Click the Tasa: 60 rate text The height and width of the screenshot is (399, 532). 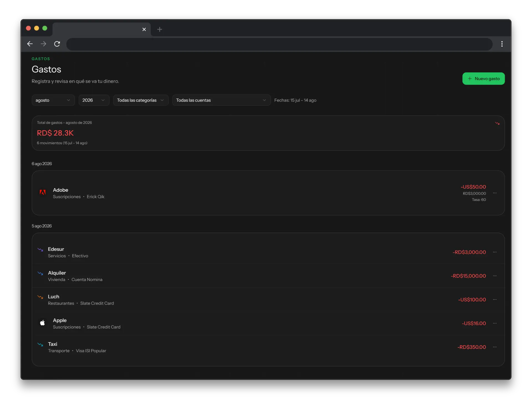[x=479, y=199]
